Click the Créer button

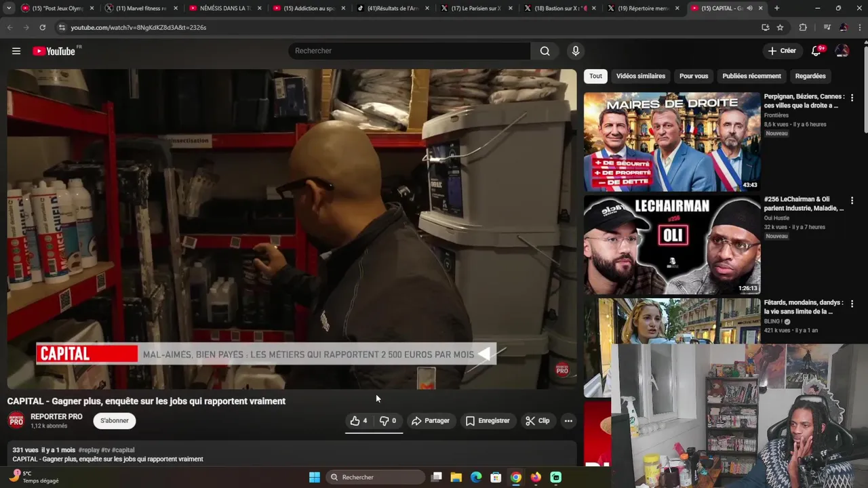coord(782,51)
